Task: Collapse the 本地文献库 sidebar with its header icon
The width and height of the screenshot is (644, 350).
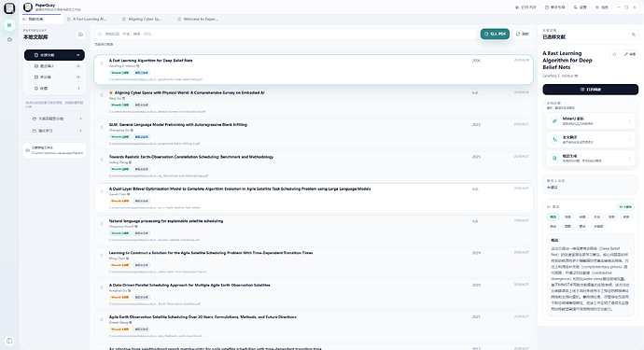Action: (80, 35)
